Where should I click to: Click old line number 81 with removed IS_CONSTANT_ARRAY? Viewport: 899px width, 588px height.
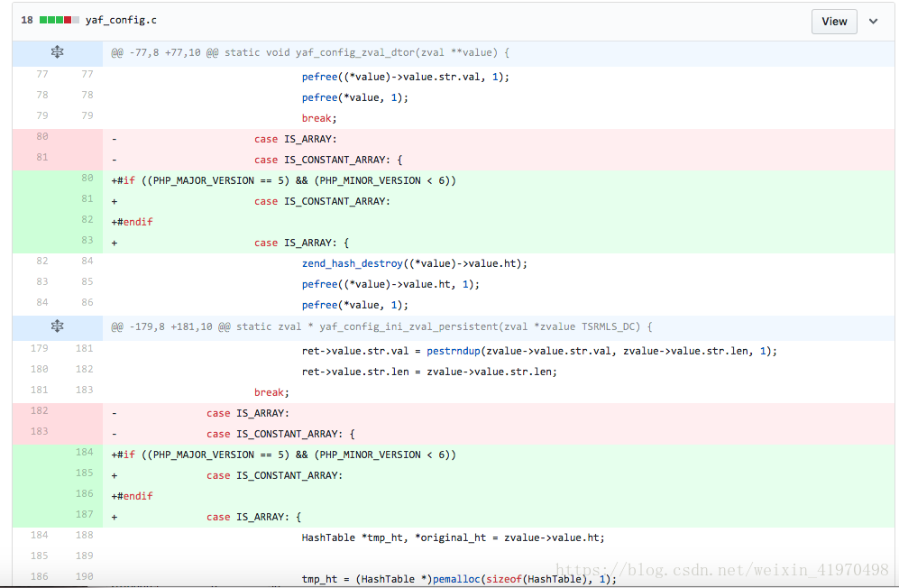point(41,157)
